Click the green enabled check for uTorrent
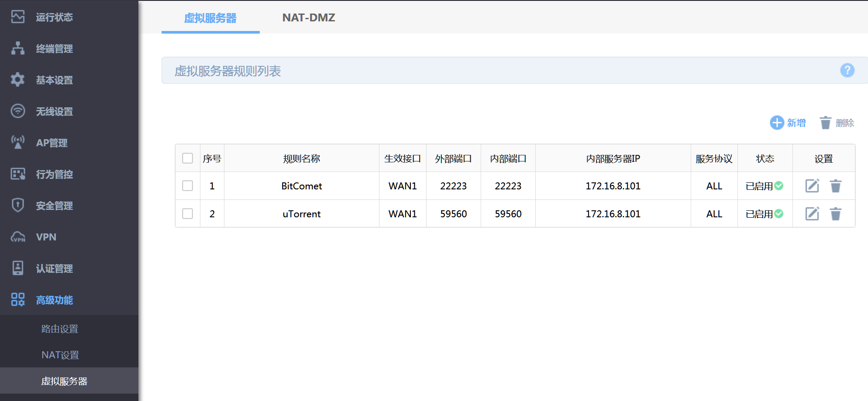The width and height of the screenshot is (868, 401). pyautogui.click(x=778, y=214)
